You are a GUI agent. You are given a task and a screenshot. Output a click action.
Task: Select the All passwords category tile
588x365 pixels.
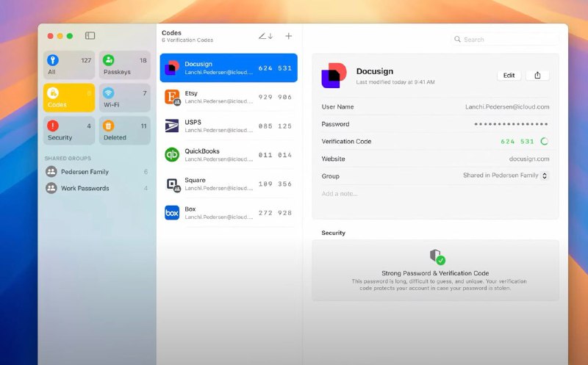69,65
